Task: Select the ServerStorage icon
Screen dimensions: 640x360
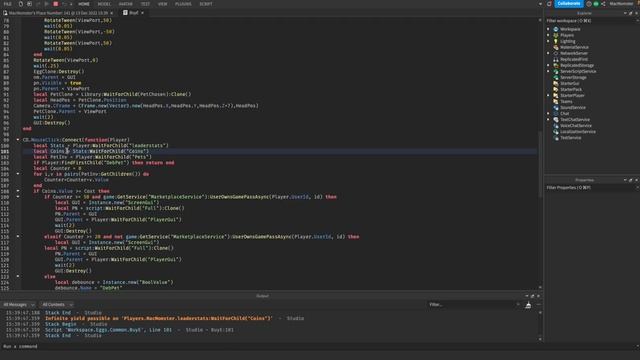Action: click(x=556, y=78)
